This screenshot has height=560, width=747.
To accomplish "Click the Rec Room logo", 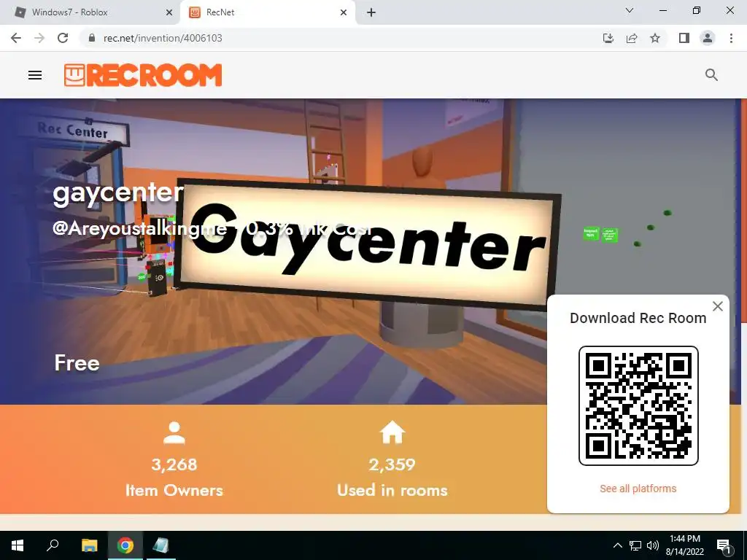I will pyautogui.click(x=143, y=75).
